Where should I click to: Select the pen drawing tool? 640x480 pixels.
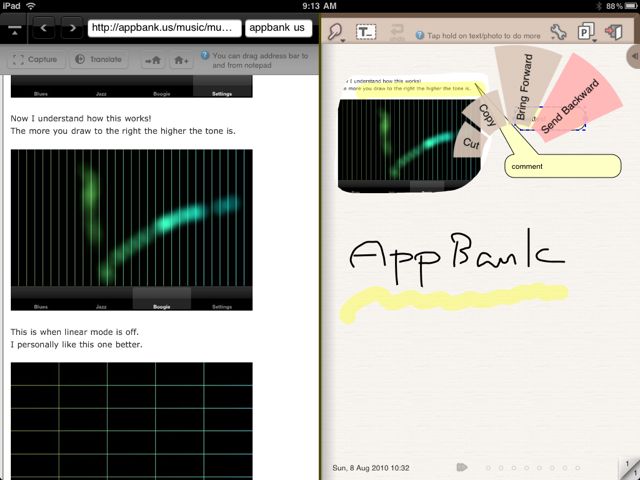coord(335,31)
